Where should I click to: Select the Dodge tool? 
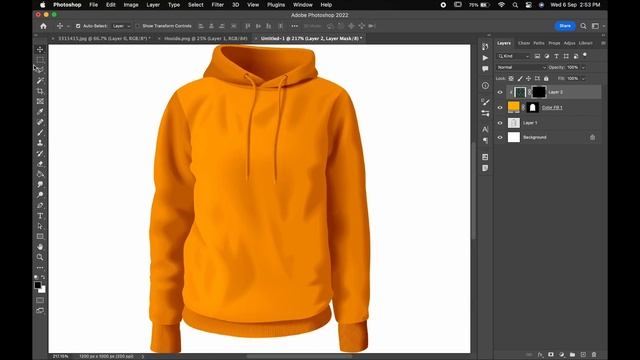(40, 195)
